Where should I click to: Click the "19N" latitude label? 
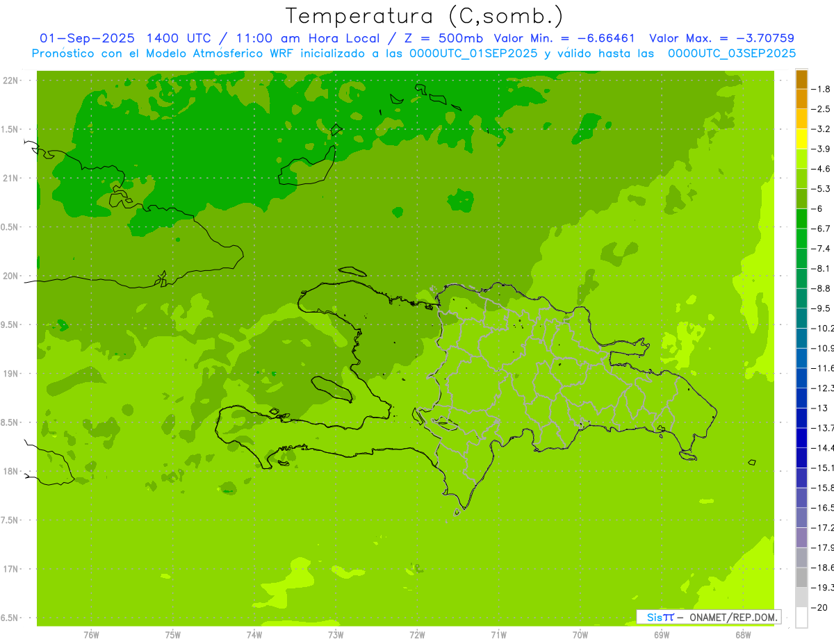click(10, 374)
